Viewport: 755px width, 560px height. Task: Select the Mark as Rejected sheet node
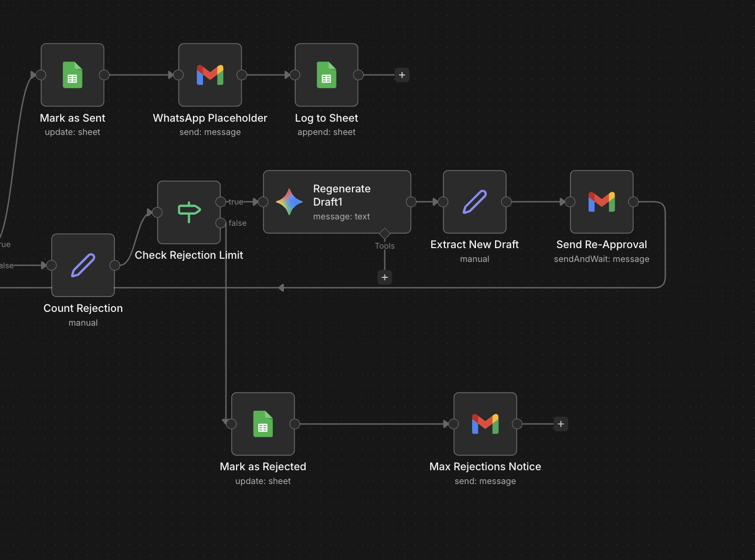[x=263, y=424]
